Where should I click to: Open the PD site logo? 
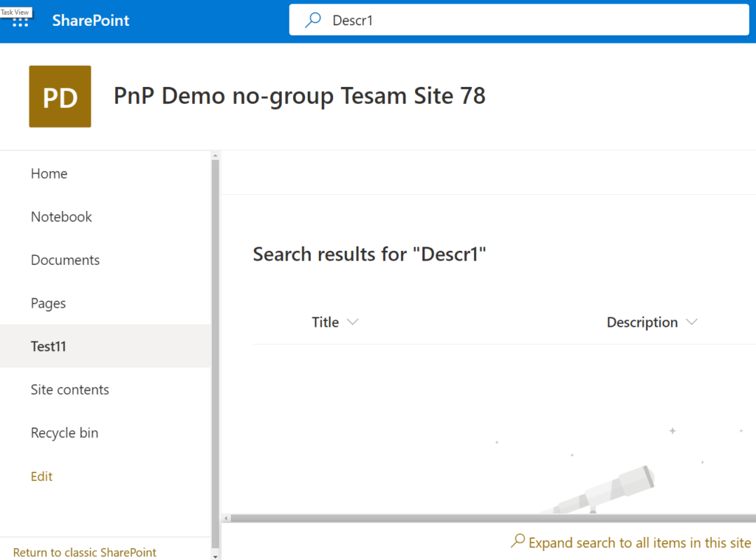click(60, 97)
